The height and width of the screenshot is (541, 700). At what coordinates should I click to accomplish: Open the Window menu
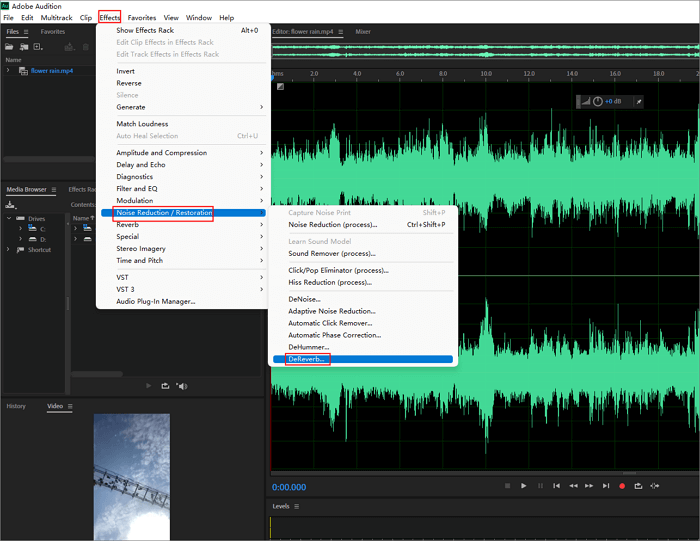(199, 18)
